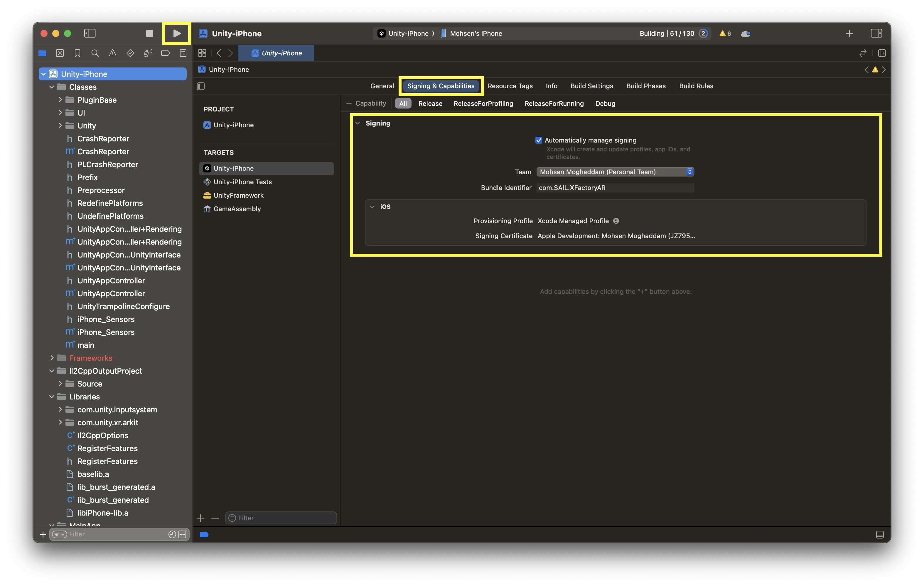Toggle the right inspector panel

[x=876, y=33]
